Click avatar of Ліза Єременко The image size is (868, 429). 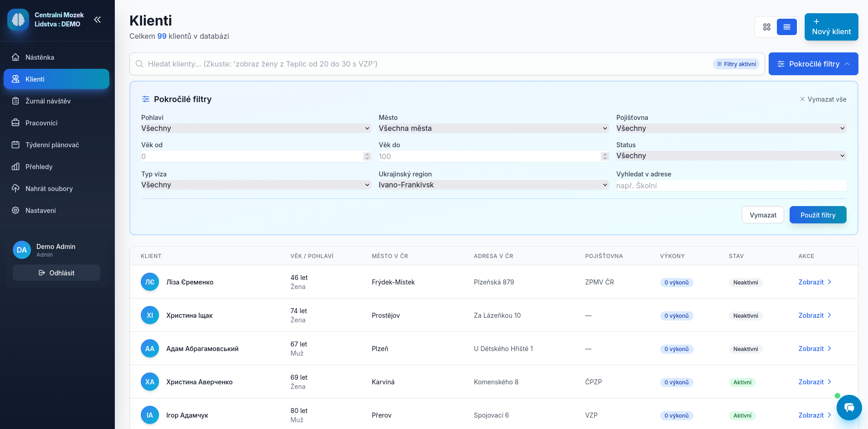click(150, 282)
